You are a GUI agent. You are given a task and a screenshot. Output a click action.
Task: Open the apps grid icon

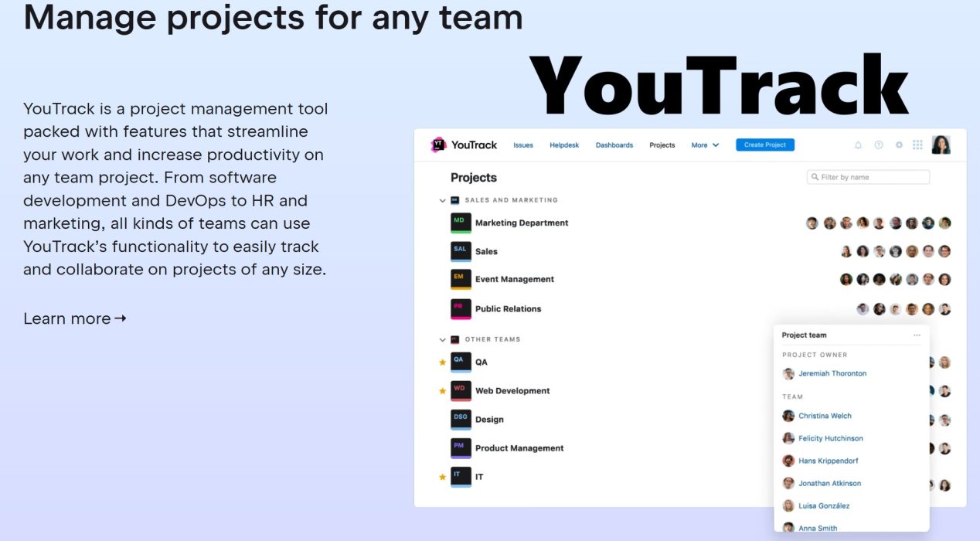pyautogui.click(x=917, y=145)
